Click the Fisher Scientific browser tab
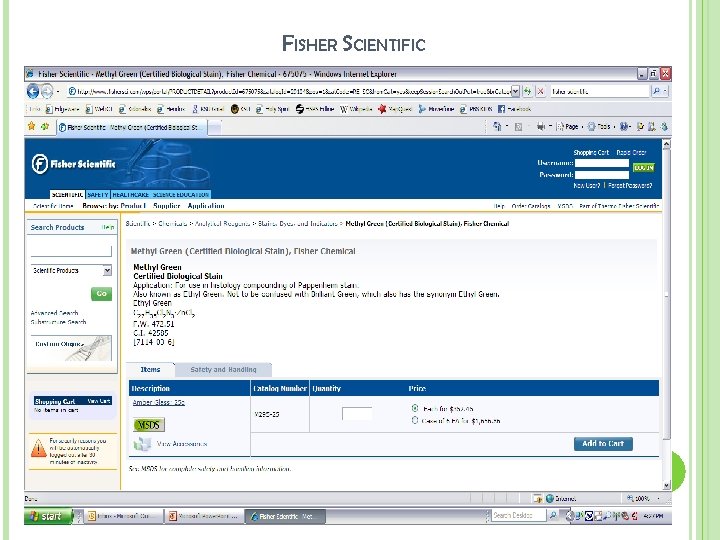Screen dimensions: 720x540 point(132,127)
